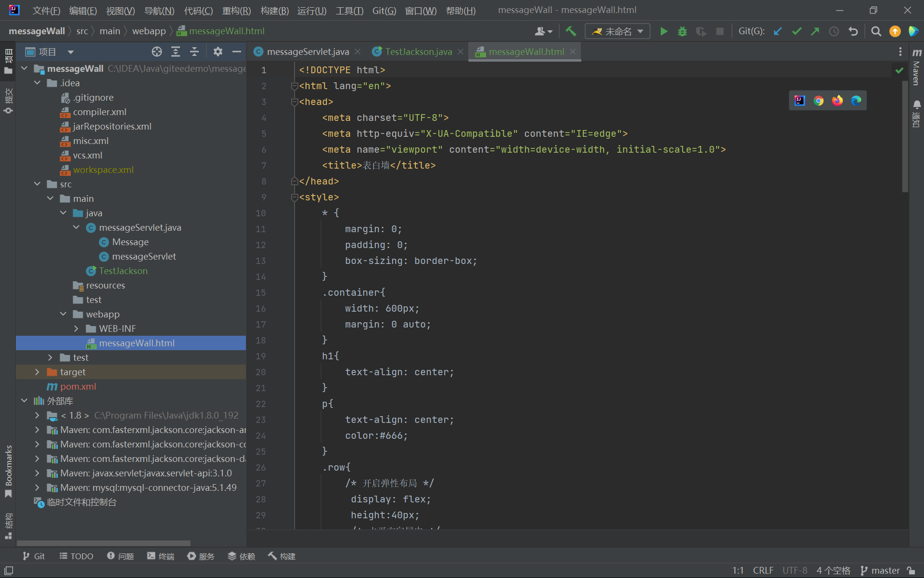This screenshot has height=578, width=924.
Task: Fold the <style> block at line 9
Action: pos(294,197)
